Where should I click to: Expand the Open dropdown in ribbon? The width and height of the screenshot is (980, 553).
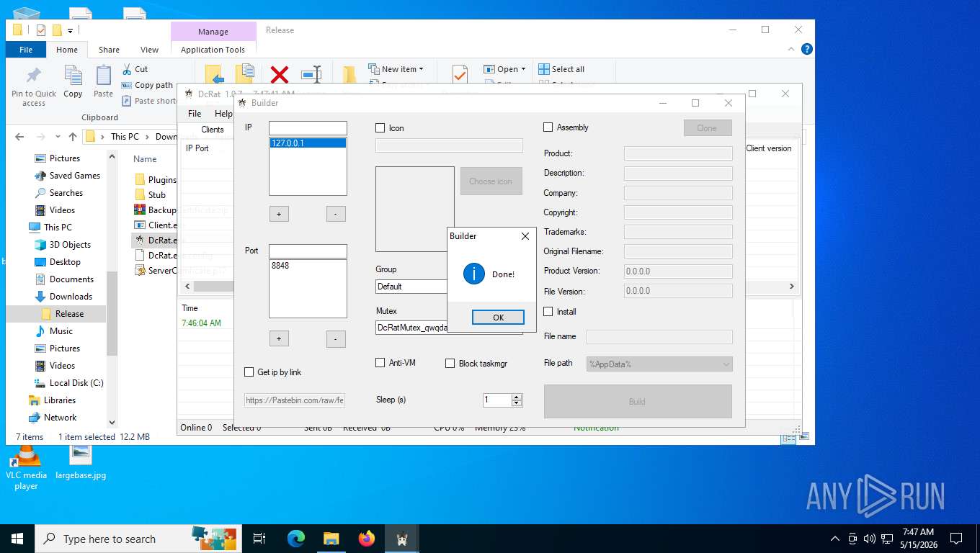pos(523,69)
